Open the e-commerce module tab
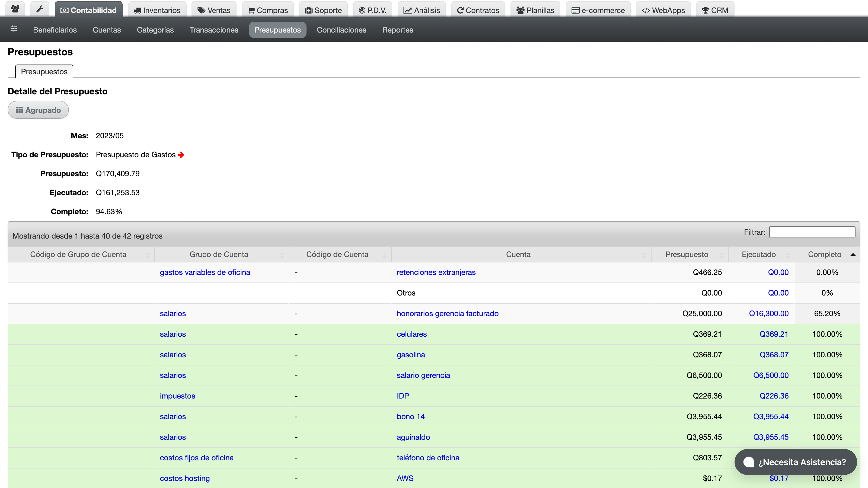 [598, 10]
